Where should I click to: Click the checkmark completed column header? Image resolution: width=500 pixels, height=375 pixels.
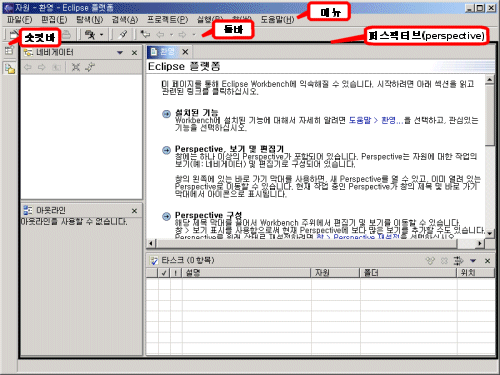[164, 273]
